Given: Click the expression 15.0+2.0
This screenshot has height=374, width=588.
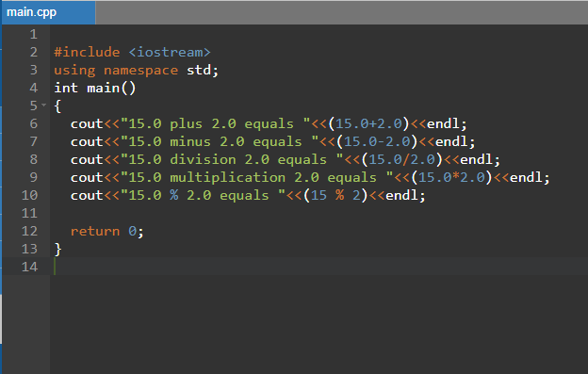Looking at the screenshot, I should 368,123.
